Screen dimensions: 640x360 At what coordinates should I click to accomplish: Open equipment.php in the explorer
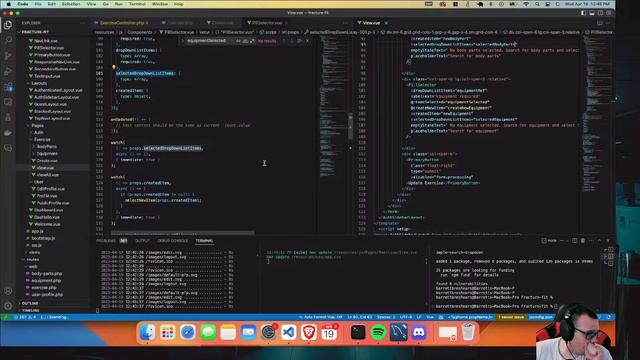46,281
